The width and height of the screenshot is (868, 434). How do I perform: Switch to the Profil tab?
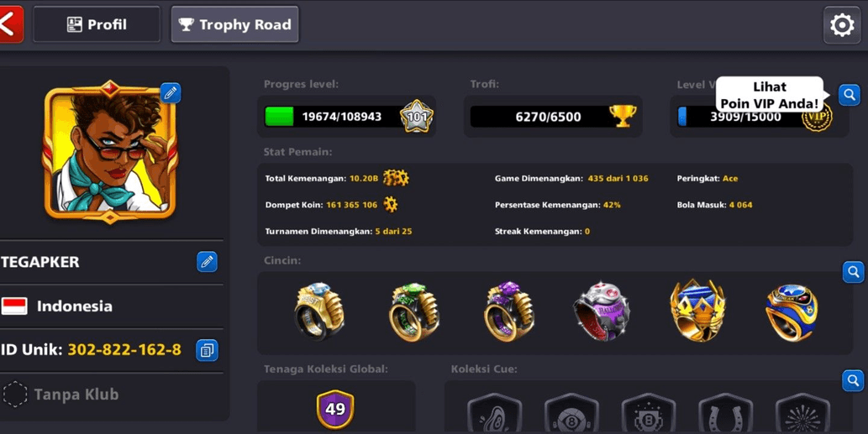tap(97, 24)
